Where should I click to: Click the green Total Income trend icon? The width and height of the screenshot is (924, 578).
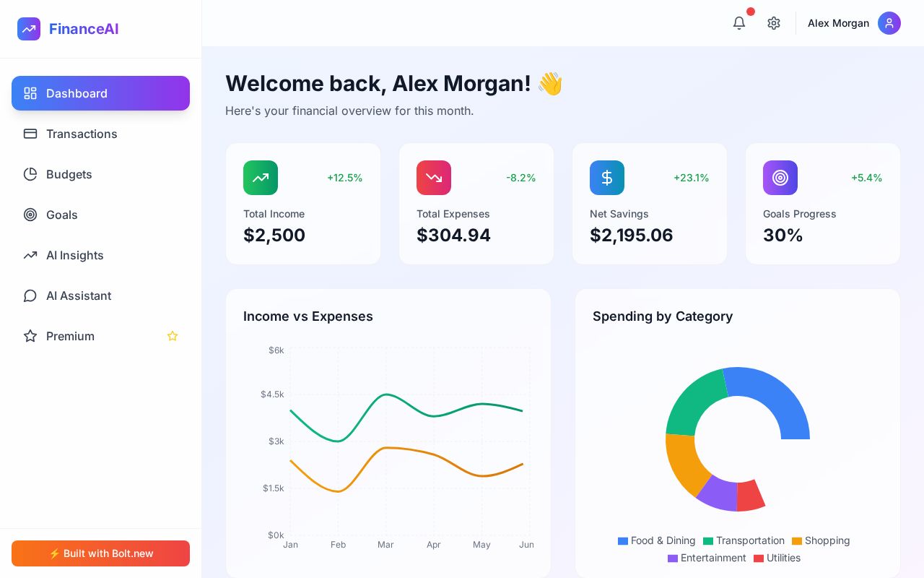pos(261,178)
